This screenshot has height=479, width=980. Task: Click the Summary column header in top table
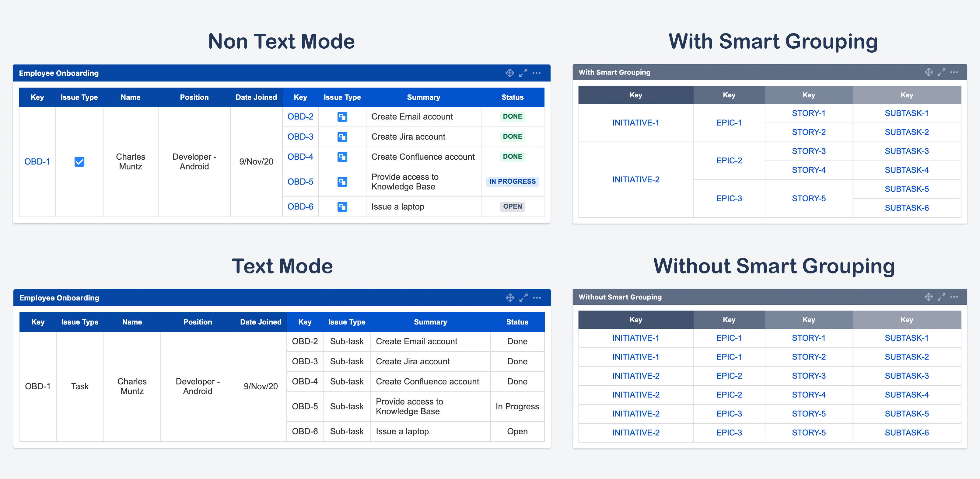coord(423,97)
